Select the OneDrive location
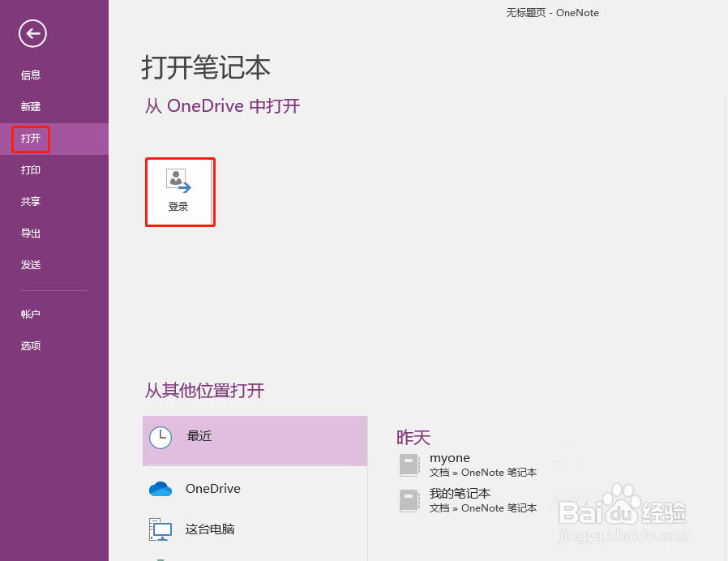 [x=255, y=489]
